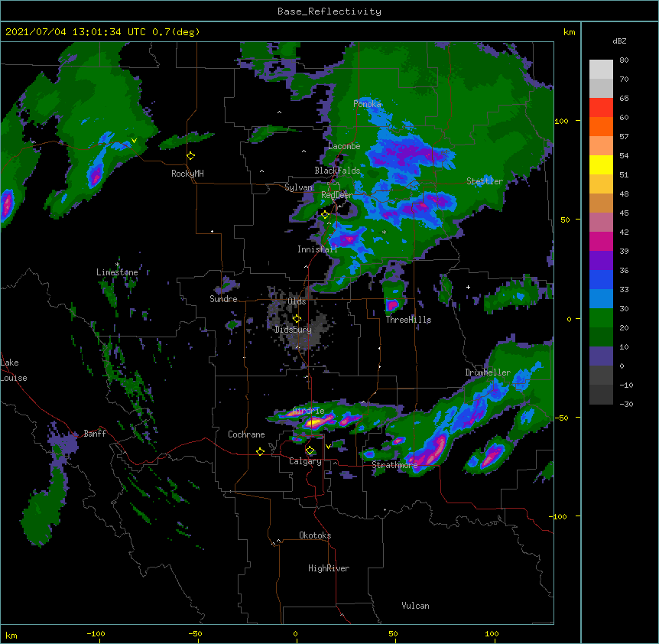Click the Cochrane town label
The image size is (659, 644).
coord(246,434)
